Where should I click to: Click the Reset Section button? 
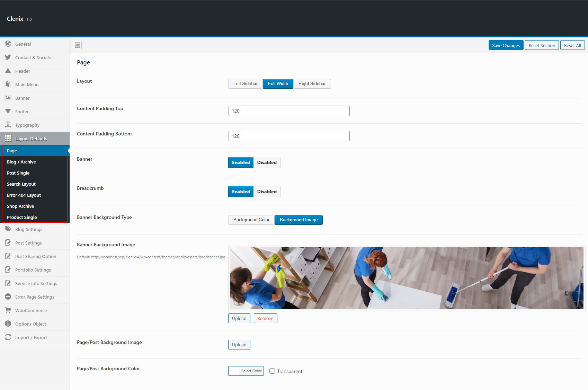542,45
